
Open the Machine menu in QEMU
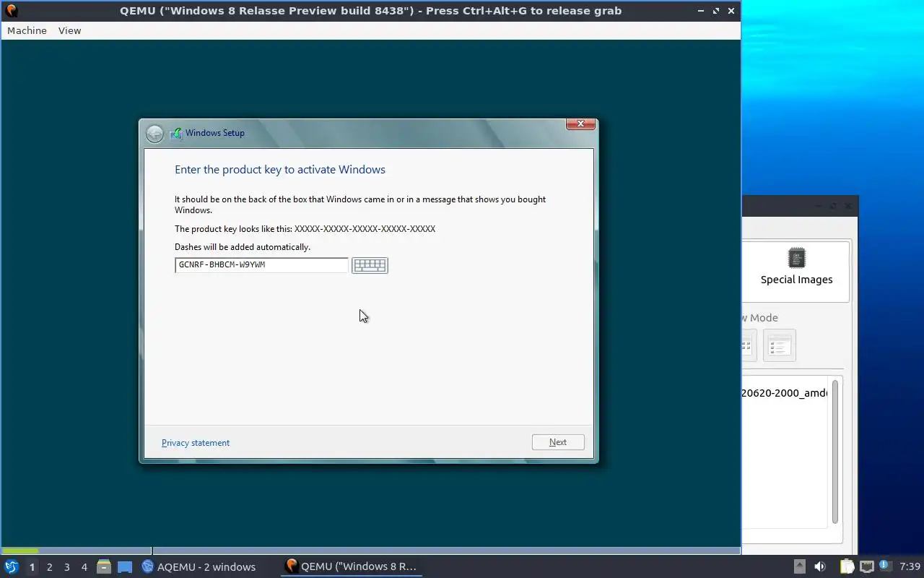coord(27,30)
